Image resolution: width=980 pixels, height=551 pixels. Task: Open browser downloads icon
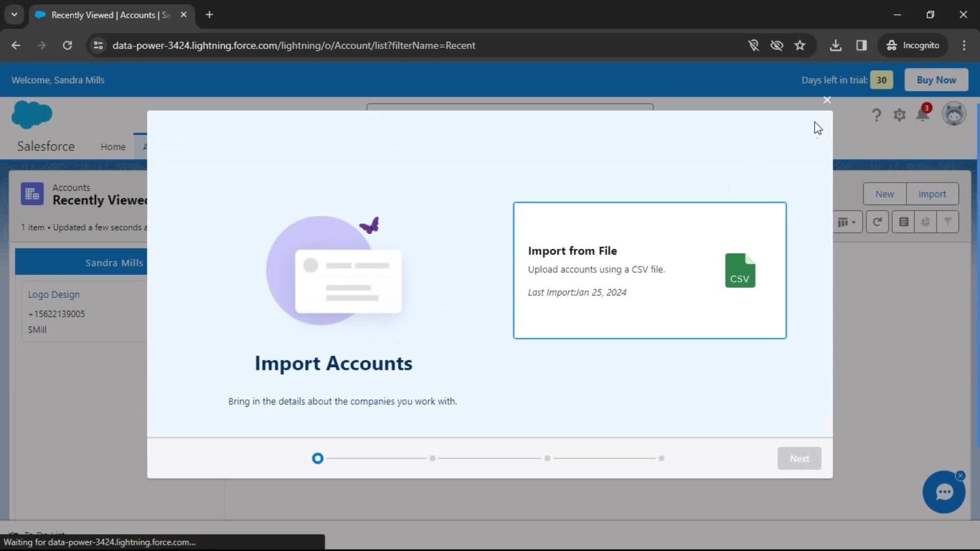tap(836, 45)
